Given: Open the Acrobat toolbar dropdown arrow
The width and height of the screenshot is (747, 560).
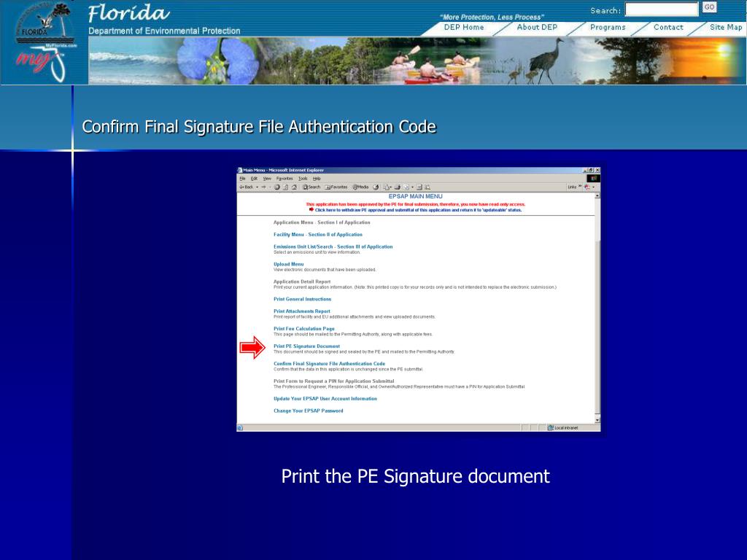Looking at the screenshot, I should [x=593, y=187].
